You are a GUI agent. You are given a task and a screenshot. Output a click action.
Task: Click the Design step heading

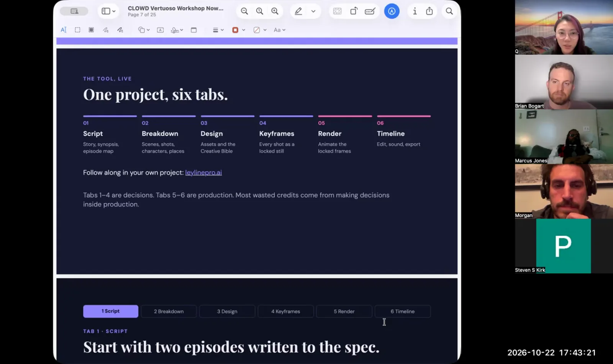tap(211, 134)
